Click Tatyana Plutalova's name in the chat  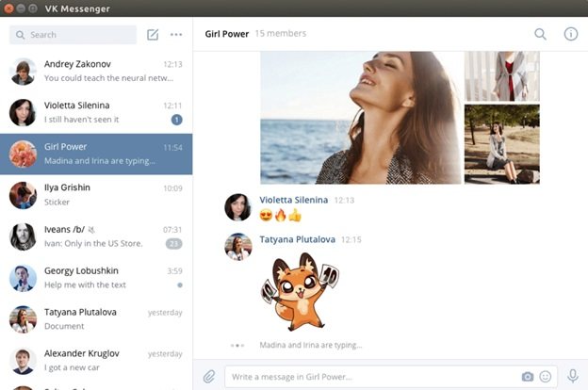[x=298, y=239]
